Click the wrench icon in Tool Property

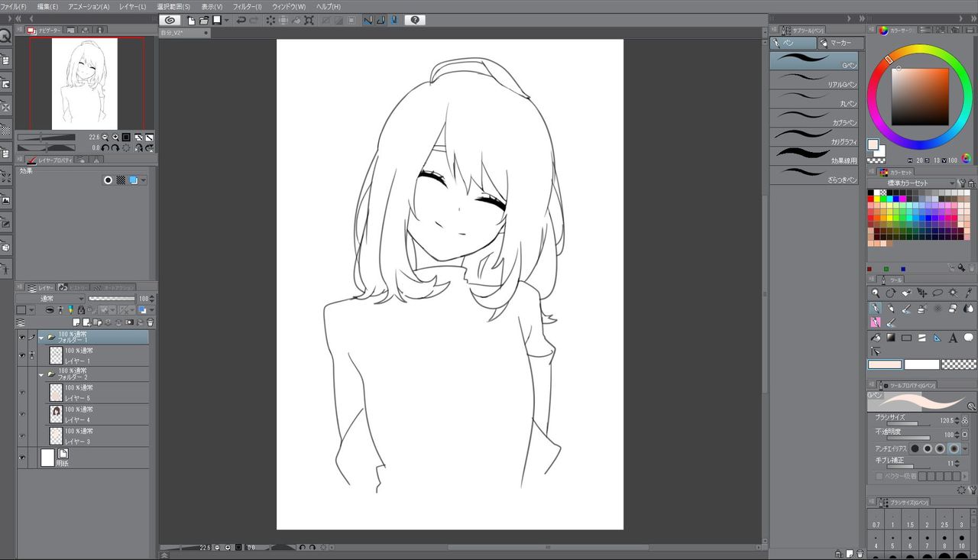coord(973,490)
